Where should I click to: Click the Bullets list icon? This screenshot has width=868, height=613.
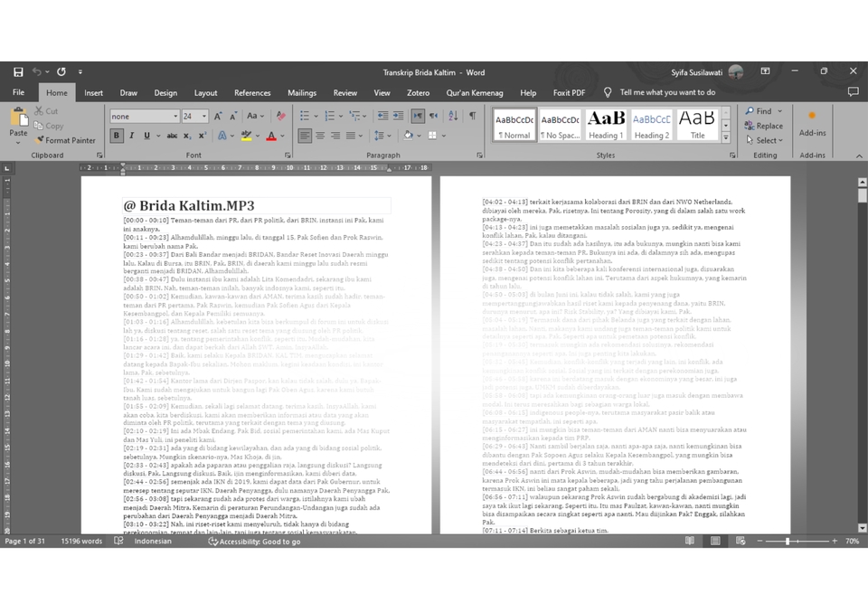point(305,116)
